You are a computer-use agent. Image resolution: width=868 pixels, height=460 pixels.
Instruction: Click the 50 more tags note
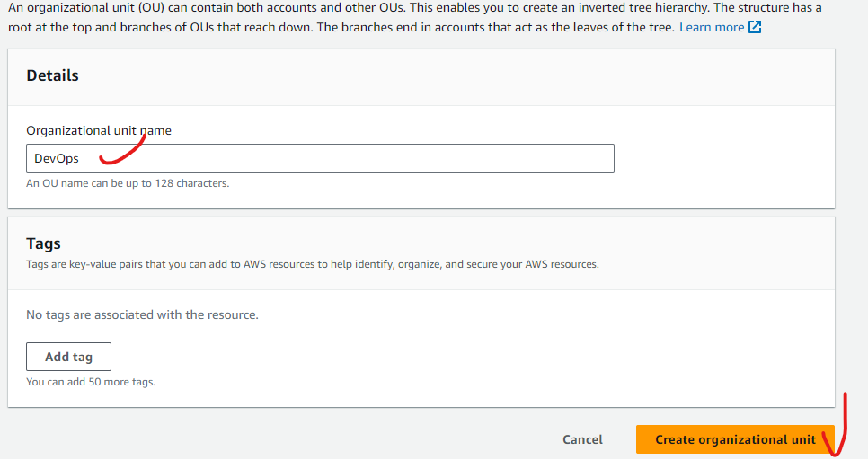click(x=91, y=382)
